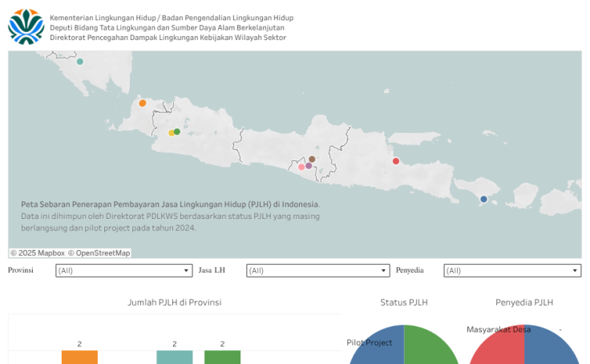590x364 pixels.
Task: Click the 'Pilot Project' pie label
Action: pos(369,342)
